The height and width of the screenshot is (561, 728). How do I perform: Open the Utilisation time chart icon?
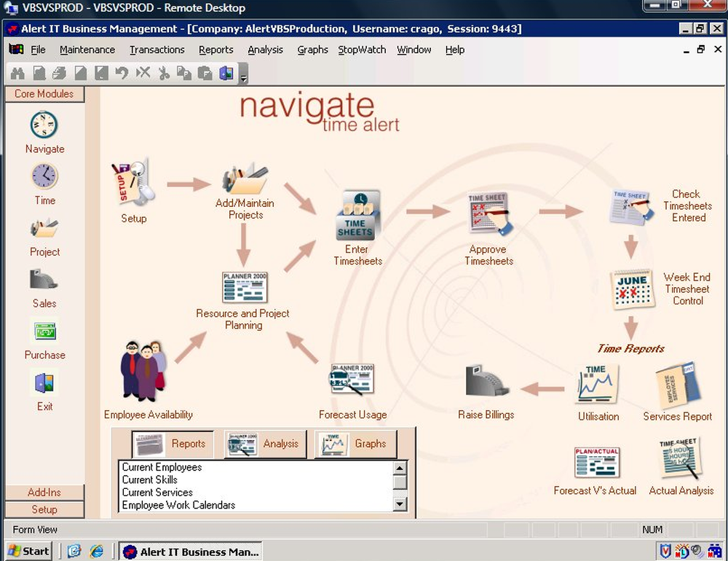597,383
